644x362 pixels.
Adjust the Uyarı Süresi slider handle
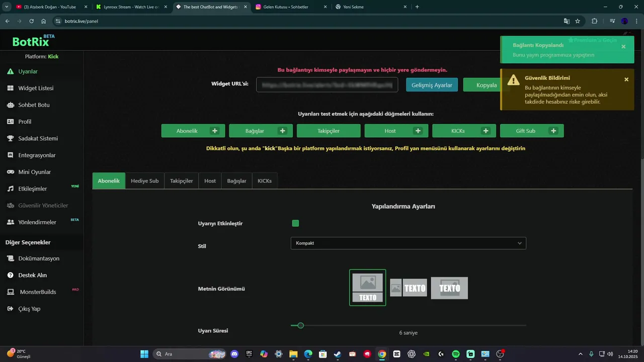[x=300, y=325]
